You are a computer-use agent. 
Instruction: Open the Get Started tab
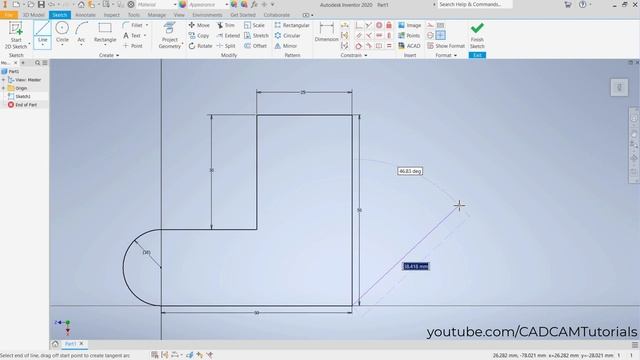click(243, 15)
